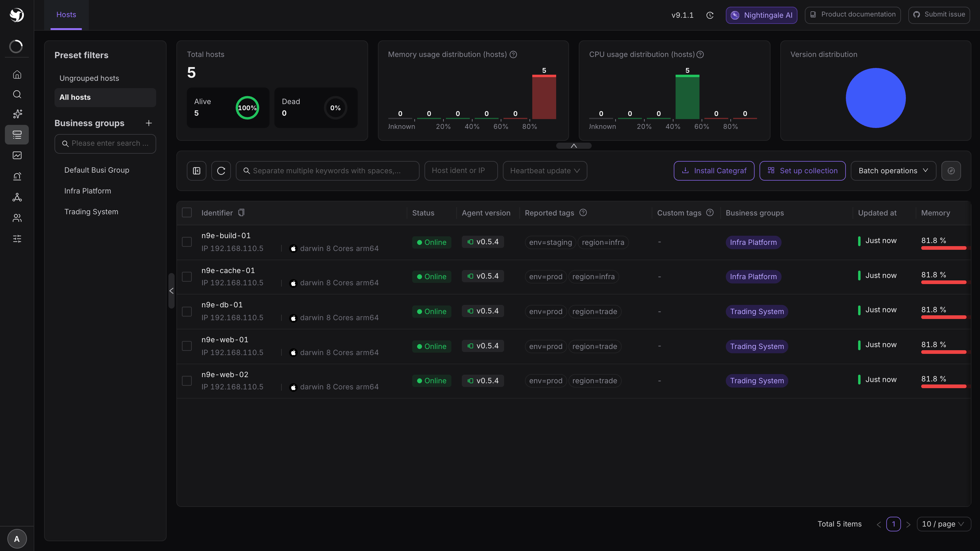
Task: Open the hosts list icon in sidebar
Action: (x=17, y=135)
